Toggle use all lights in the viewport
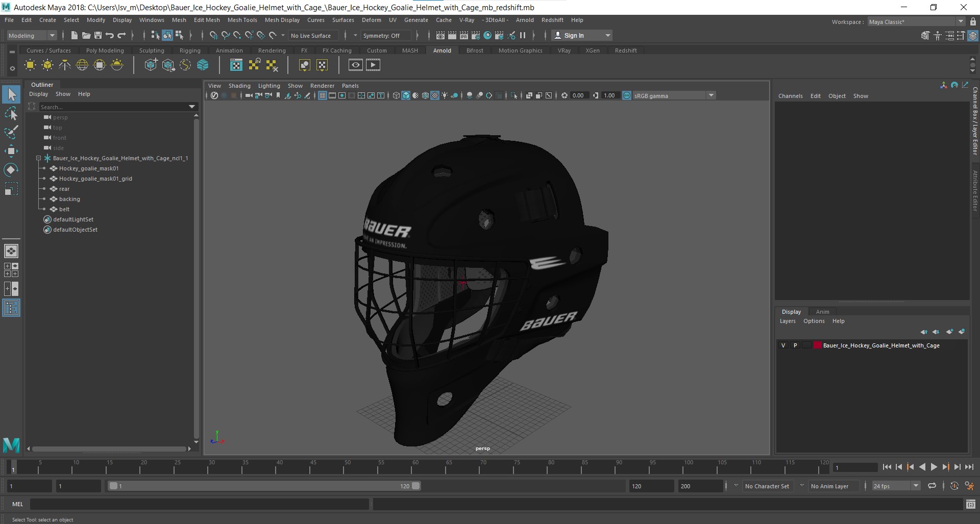Viewport: 980px width, 524px height. (445, 95)
